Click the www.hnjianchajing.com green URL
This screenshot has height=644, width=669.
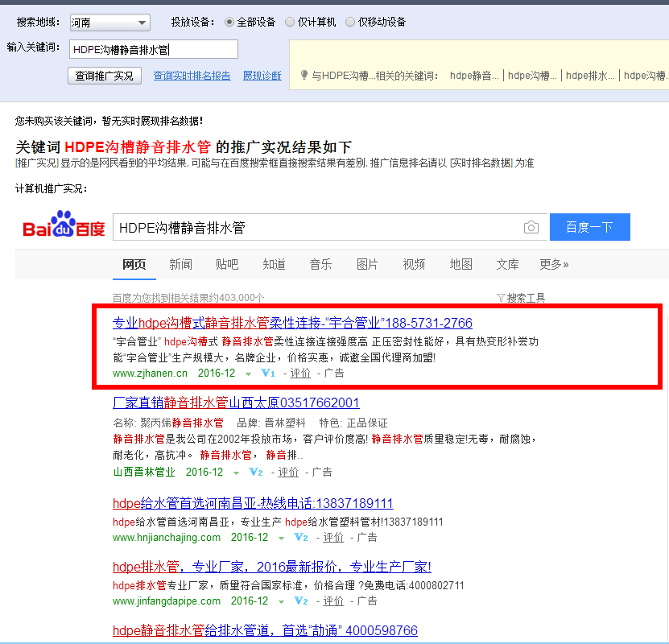(167, 538)
